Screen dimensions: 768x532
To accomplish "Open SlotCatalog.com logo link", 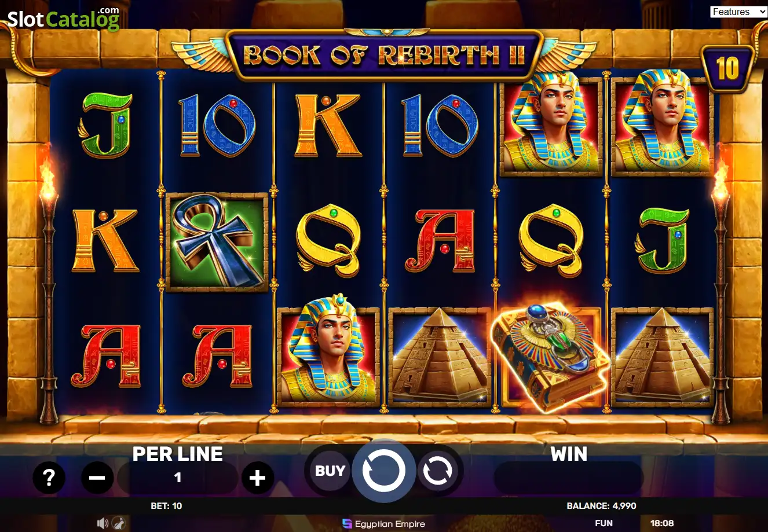I will [x=63, y=19].
